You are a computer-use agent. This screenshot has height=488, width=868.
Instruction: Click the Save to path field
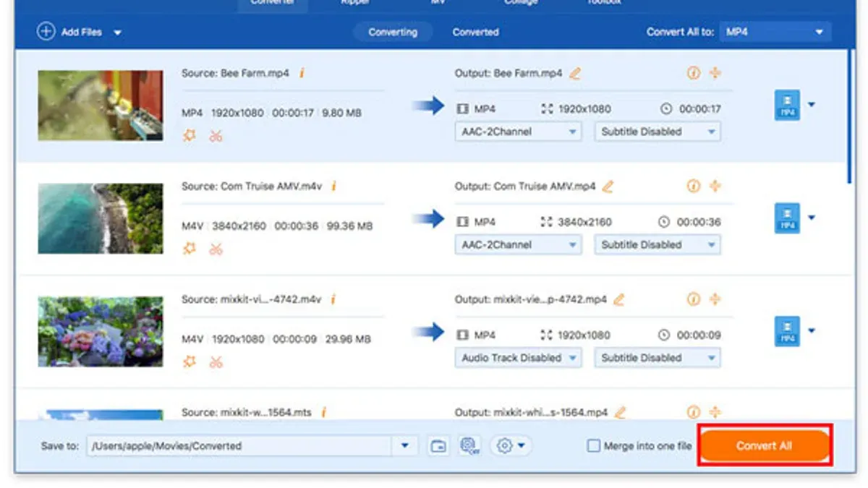pos(240,446)
